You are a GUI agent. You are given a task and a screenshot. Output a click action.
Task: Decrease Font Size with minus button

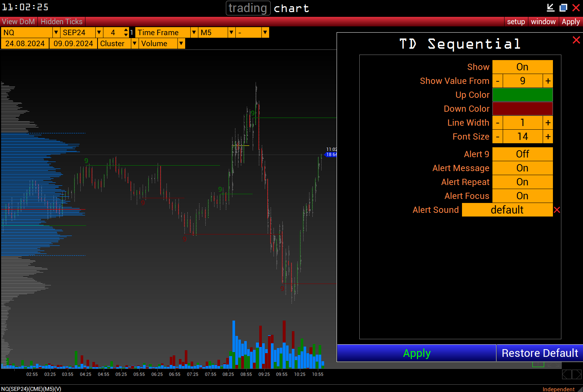(498, 137)
